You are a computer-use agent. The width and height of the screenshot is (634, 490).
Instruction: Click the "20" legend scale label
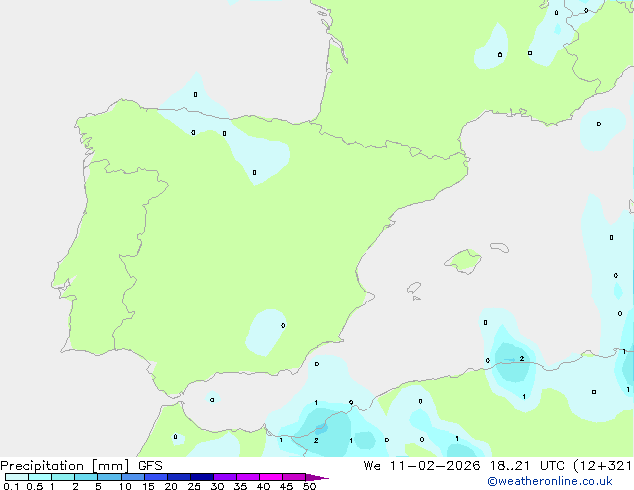[171, 486]
